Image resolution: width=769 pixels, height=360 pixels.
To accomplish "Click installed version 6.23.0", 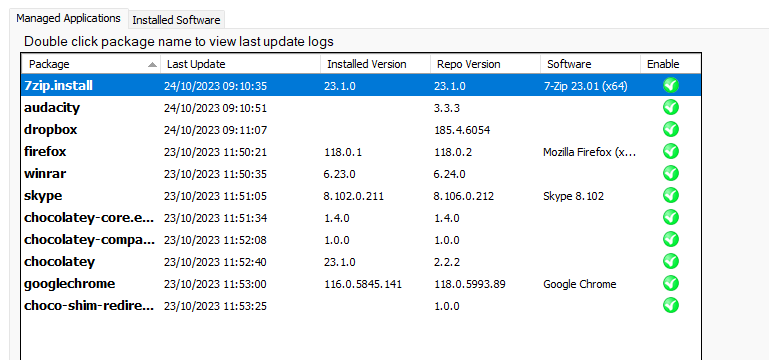I will coord(340,174).
